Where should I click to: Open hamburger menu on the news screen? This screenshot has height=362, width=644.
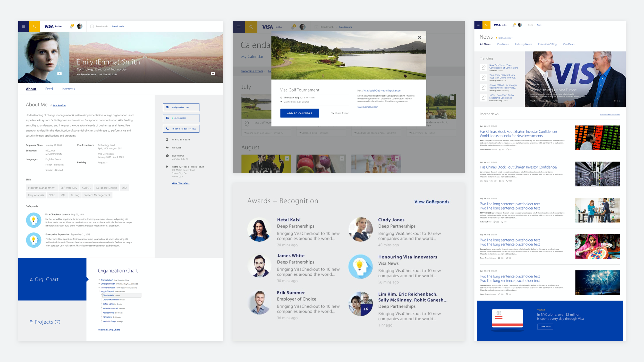click(x=478, y=25)
